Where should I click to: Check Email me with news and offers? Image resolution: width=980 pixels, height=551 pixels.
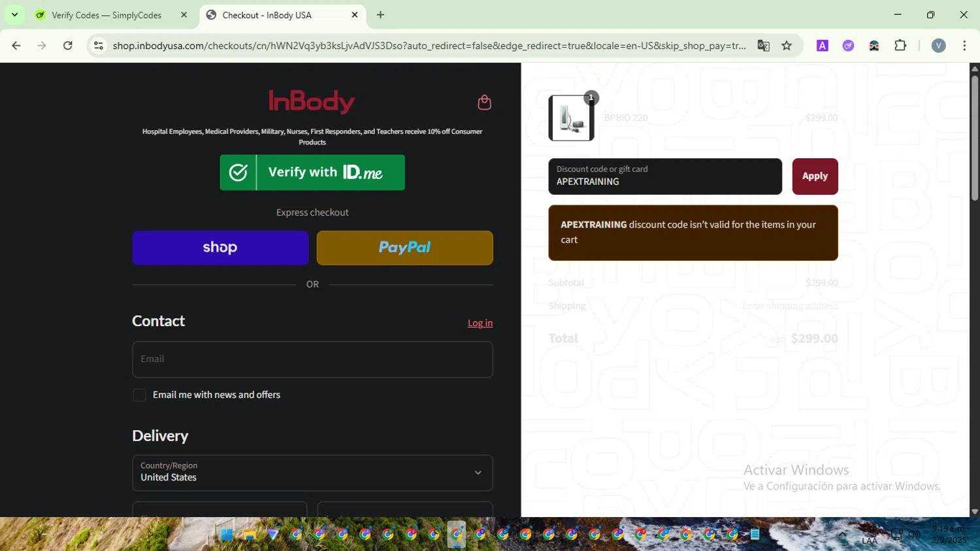139,395
